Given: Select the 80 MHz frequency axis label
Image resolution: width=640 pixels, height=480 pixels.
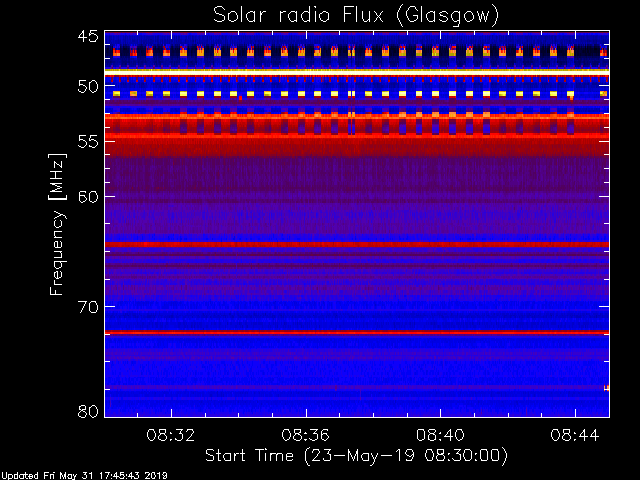Looking at the screenshot, I should tap(88, 411).
